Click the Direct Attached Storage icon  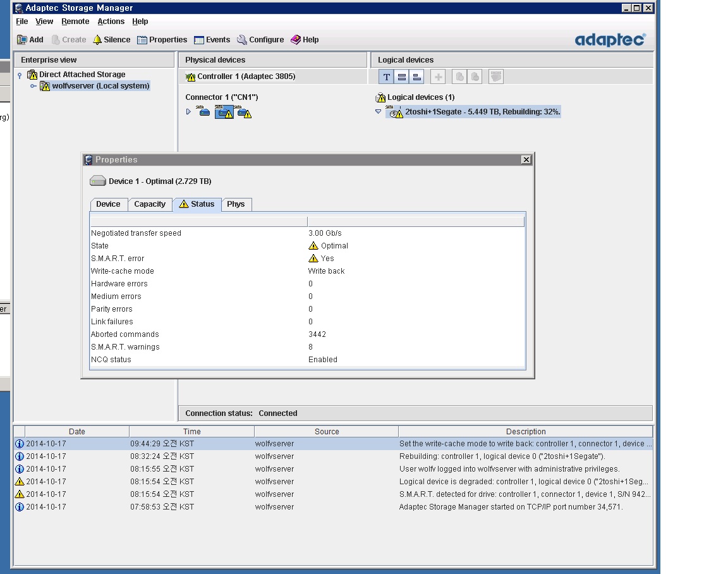coord(32,75)
